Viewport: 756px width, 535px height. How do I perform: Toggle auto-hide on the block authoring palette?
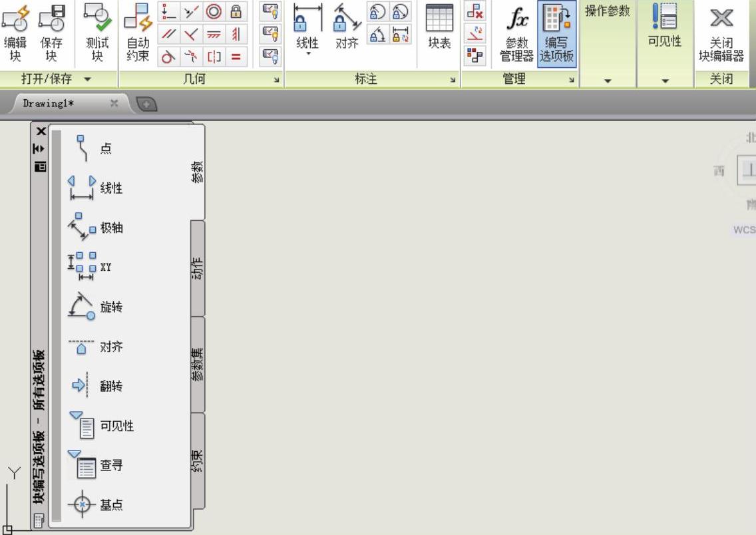41,148
